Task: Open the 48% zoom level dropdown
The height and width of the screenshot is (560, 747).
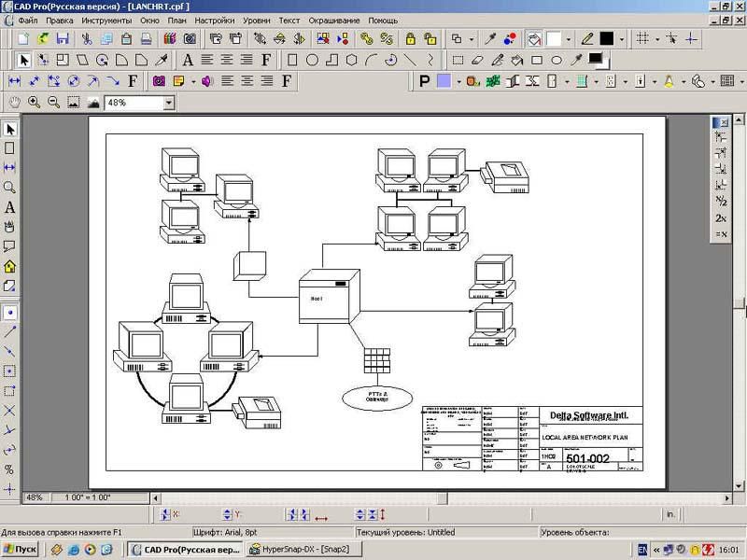Action: [x=168, y=103]
